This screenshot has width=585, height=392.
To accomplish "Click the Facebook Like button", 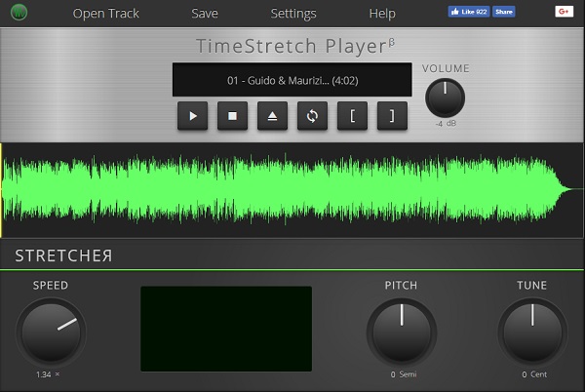I will (x=467, y=12).
